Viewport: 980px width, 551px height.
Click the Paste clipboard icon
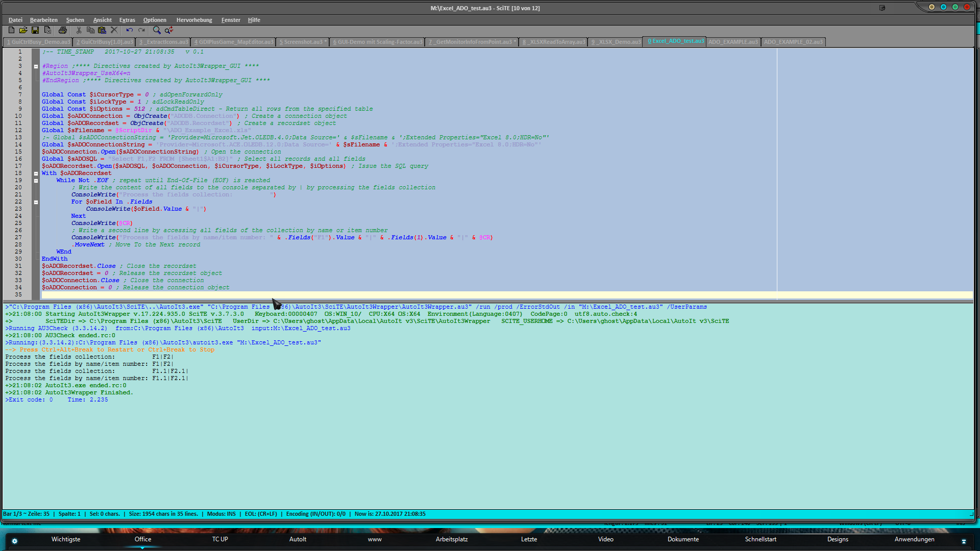coord(102,31)
